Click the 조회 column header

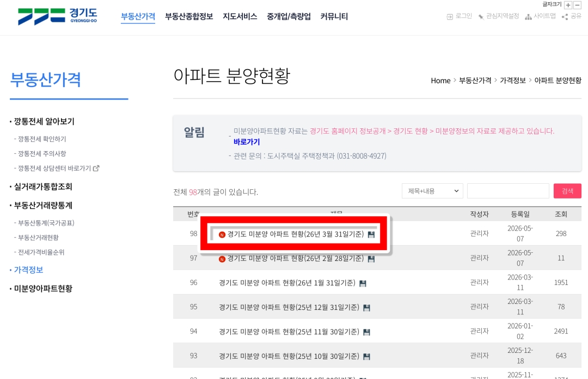561,214
